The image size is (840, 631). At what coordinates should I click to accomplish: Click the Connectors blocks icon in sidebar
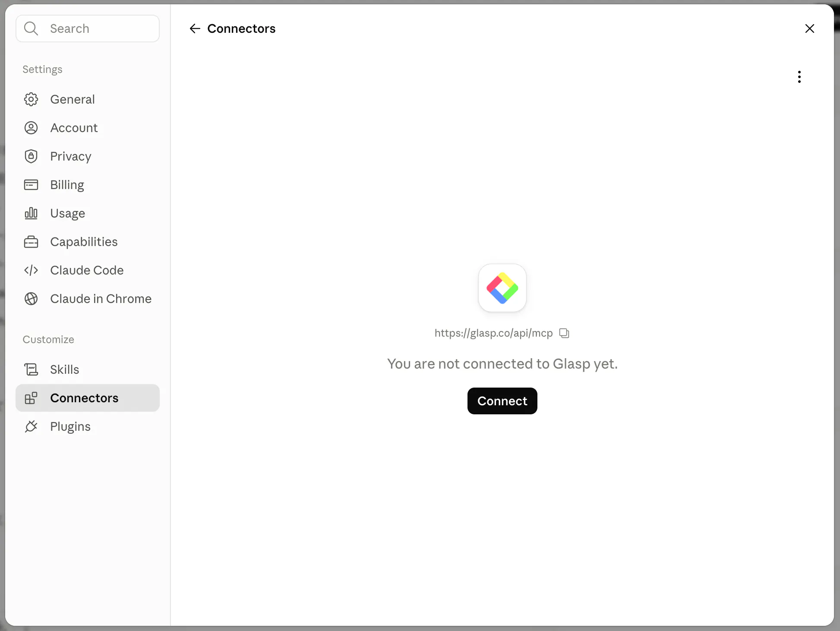[31, 398]
